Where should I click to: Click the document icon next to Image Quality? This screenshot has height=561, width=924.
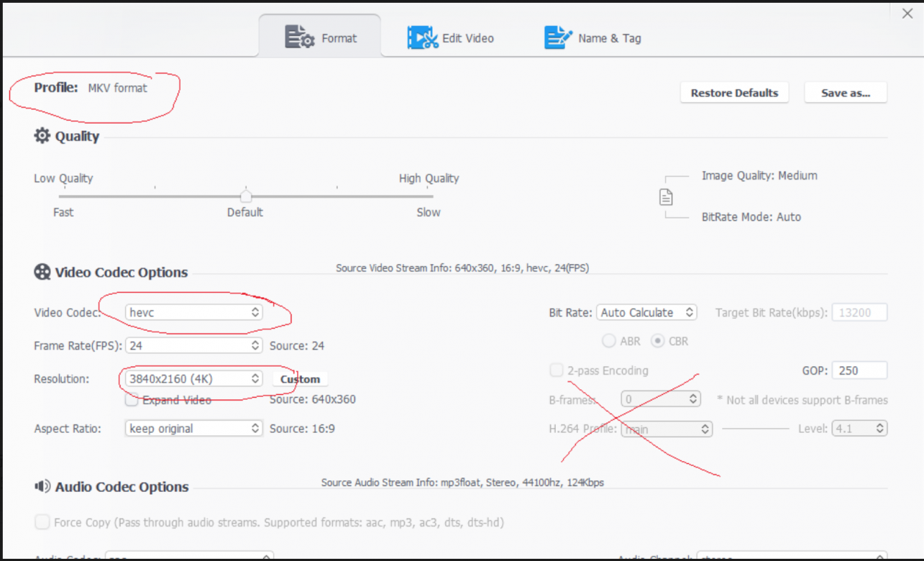click(667, 197)
